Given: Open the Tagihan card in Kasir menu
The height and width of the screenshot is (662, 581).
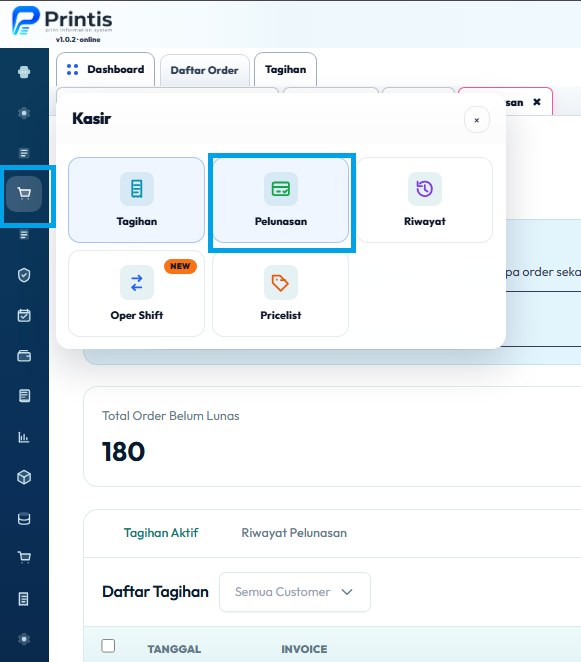Looking at the screenshot, I should (136, 200).
